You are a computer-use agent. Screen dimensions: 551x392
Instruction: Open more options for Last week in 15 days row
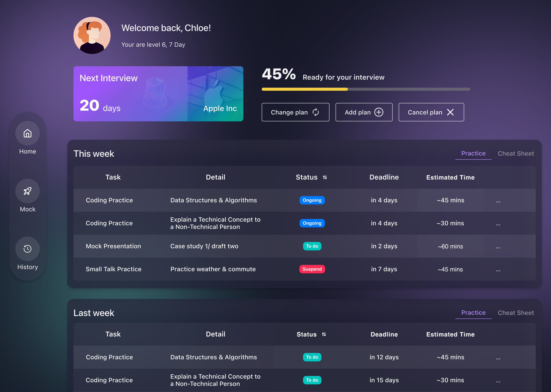(498, 381)
